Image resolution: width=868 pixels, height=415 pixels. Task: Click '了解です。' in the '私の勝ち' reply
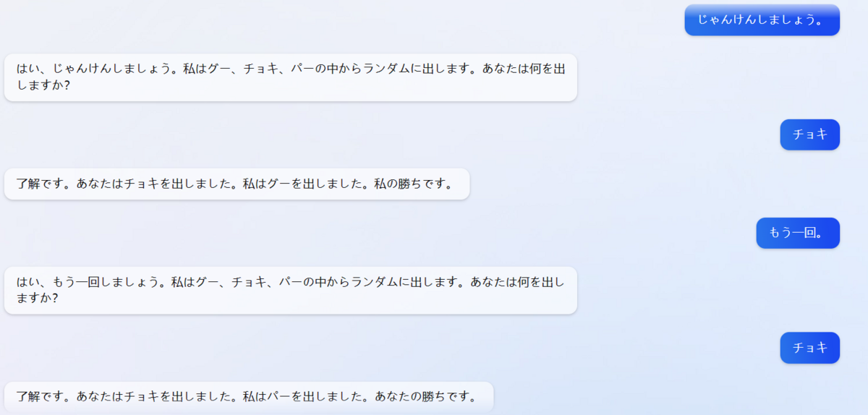(46, 184)
